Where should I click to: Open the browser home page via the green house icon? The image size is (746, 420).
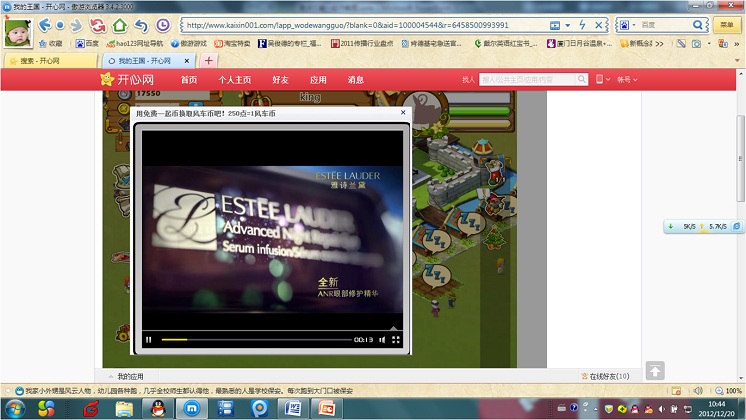click(119, 25)
